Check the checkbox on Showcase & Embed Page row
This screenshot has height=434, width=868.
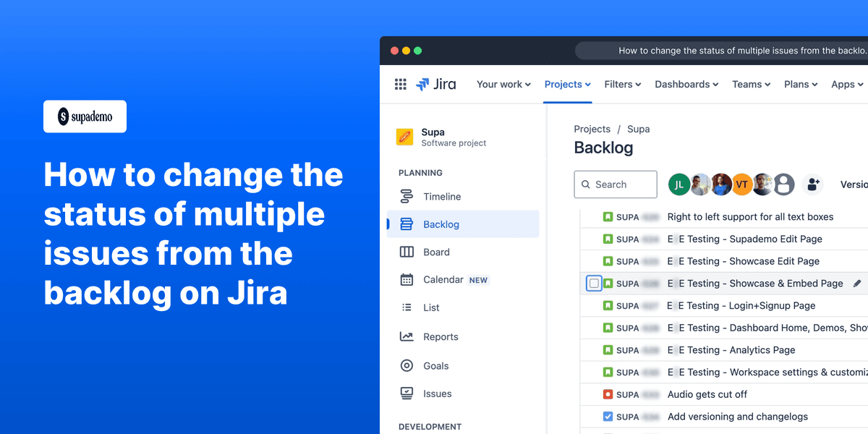click(x=593, y=283)
